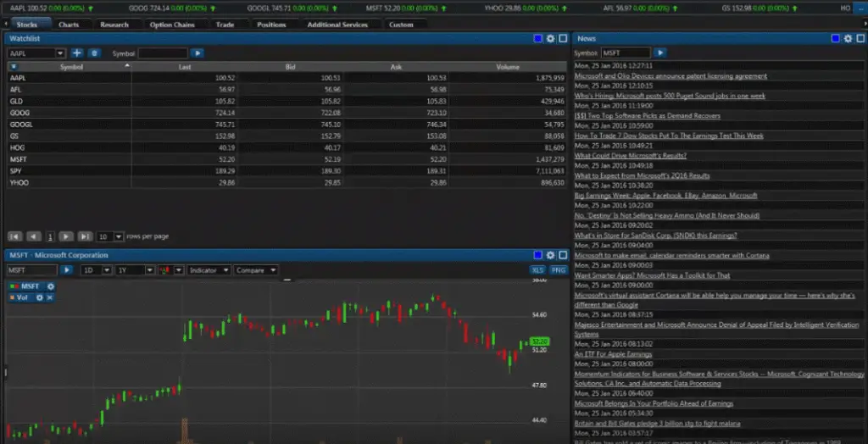Maximize the MSFT chart panel
The image size is (868, 444).
(563, 255)
